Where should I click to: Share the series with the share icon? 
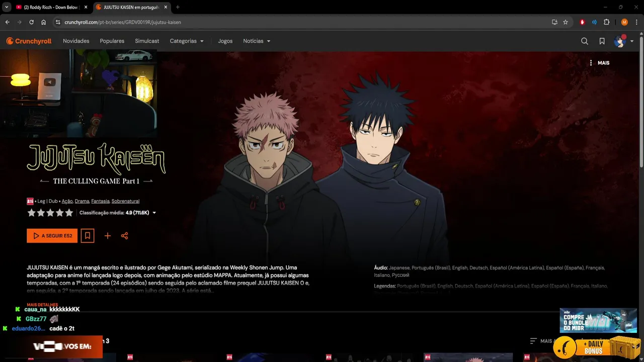pyautogui.click(x=124, y=236)
